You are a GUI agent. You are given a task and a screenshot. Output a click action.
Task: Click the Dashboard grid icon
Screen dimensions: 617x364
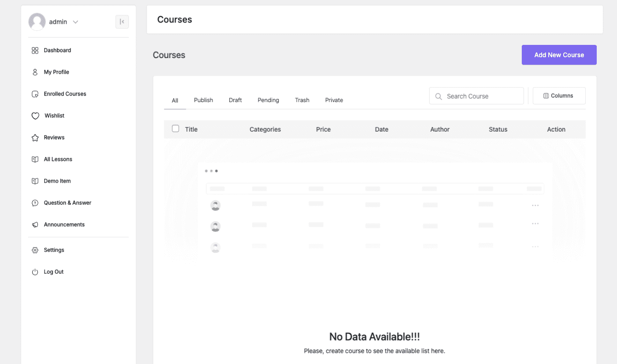[x=35, y=51]
